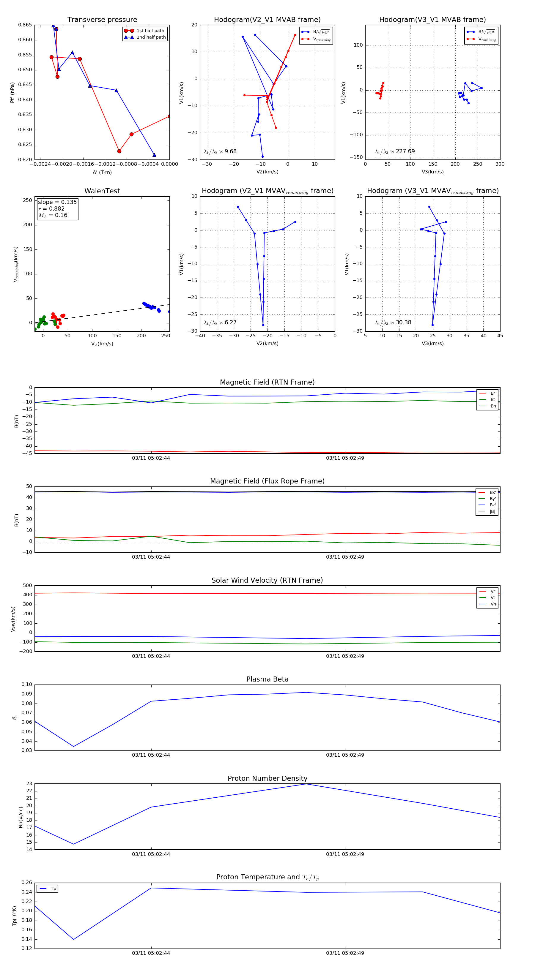
Task: Click the 'V_A(km/s)' x-axis label
Action: (102, 344)
